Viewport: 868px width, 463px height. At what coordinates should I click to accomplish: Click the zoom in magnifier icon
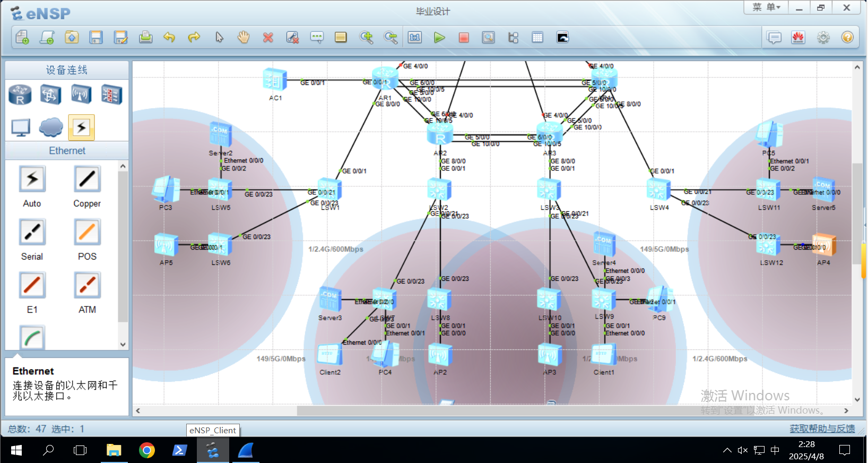(x=366, y=37)
